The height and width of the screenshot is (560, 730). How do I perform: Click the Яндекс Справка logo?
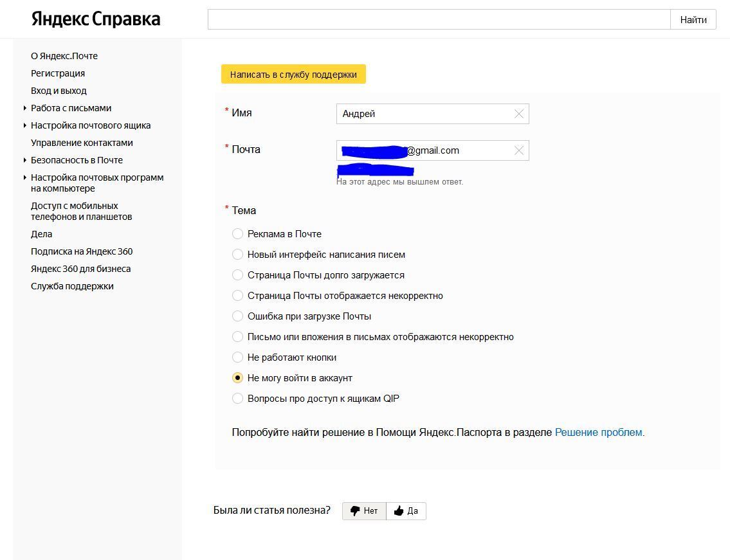click(x=96, y=19)
